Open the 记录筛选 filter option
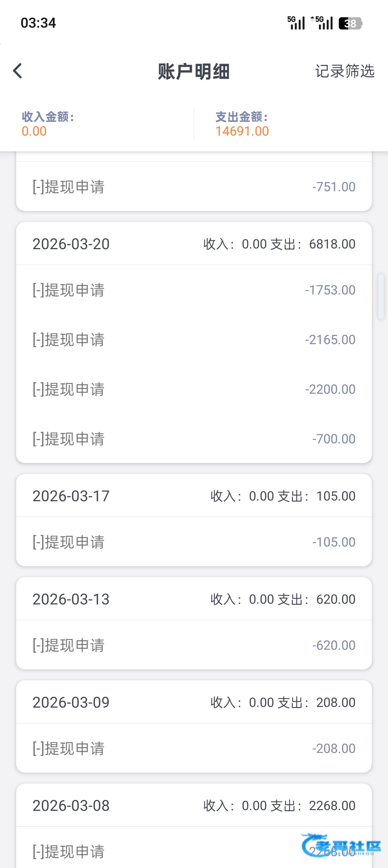This screenshot has width=388, height=868. 345,71
